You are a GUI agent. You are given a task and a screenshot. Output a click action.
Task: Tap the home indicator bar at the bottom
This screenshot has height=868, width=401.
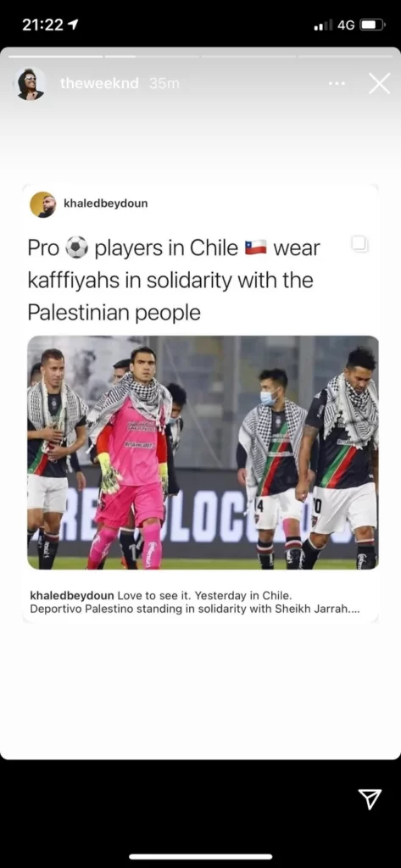pos(200,857)
